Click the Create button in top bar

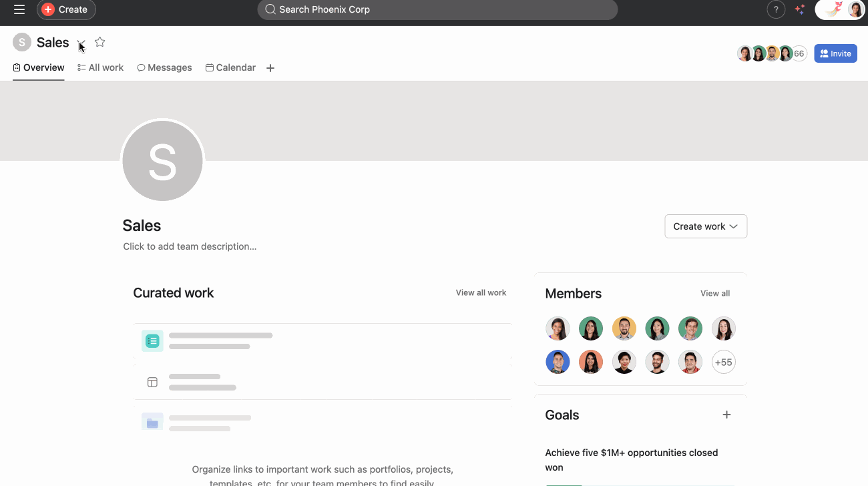pyautogui.click(x=66, y=9)
